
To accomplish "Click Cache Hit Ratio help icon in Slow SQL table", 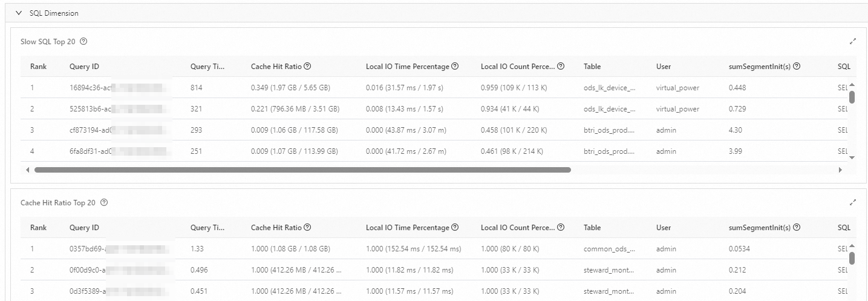I will point(307,66).
